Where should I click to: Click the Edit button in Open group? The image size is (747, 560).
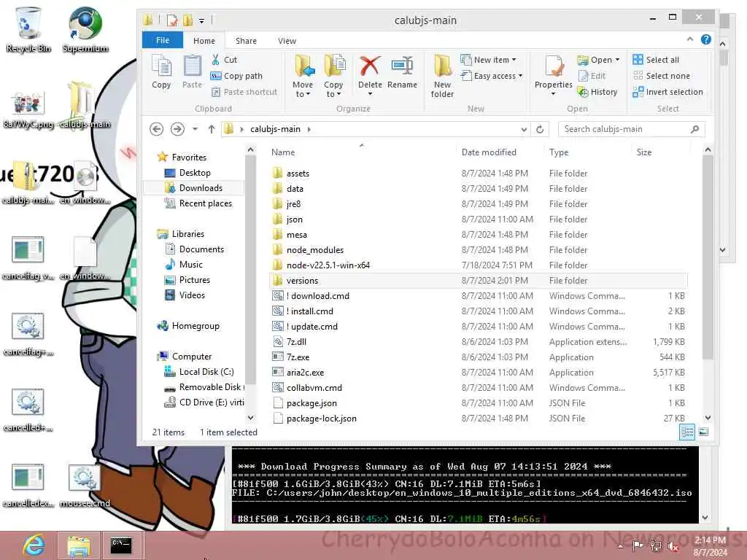pyautogui.click(x=592, y=76)
